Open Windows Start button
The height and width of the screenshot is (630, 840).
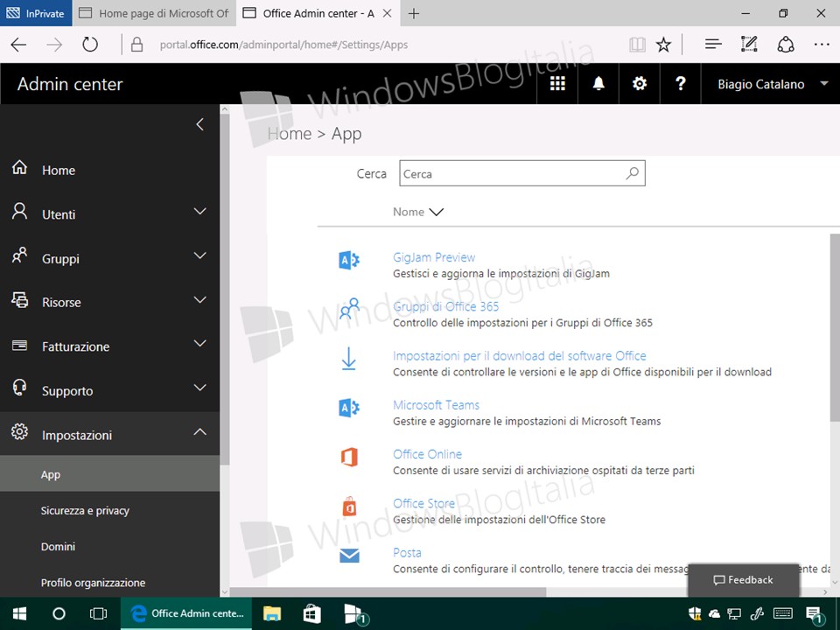point(20,613)
